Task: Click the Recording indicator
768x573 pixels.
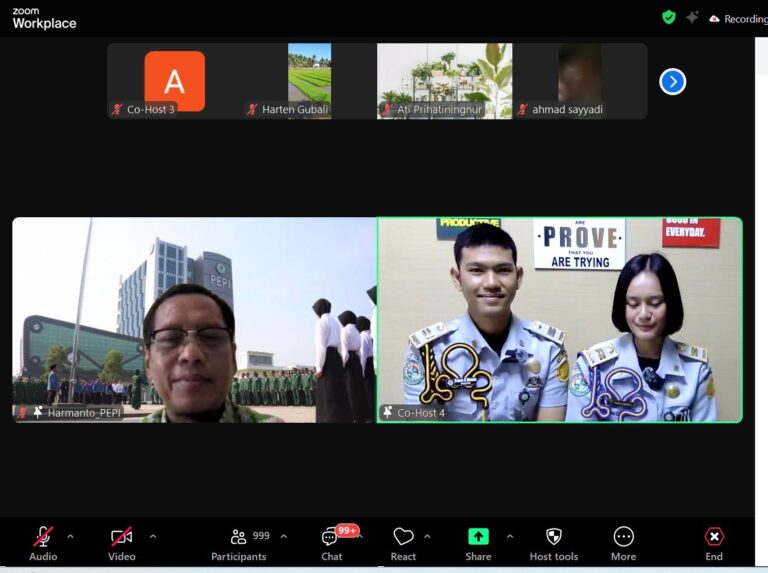Action: (738, 18)
